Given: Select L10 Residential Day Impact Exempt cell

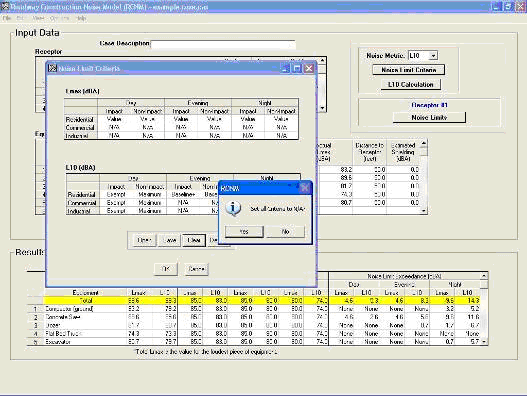Looking at the screenshot, I should click(x=116, y=194).
